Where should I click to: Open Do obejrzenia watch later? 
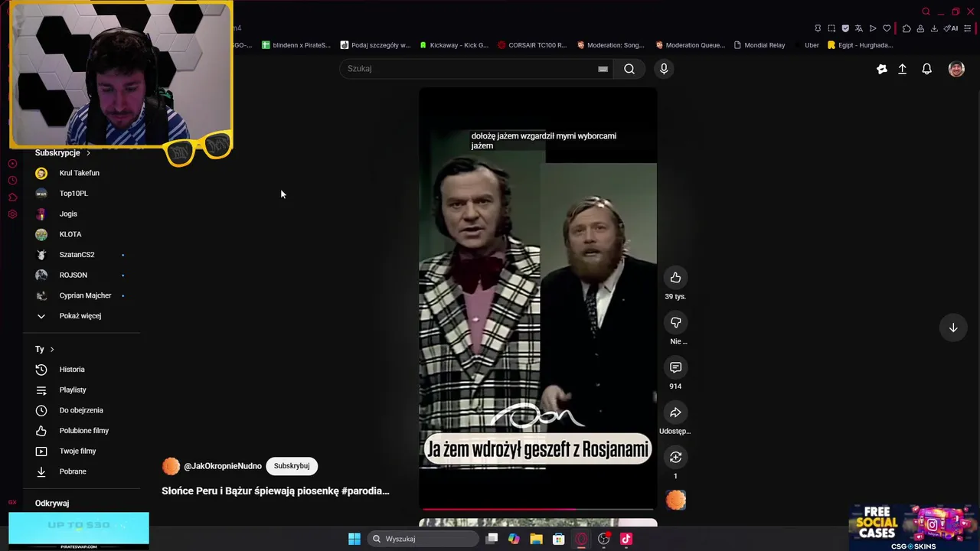(x=80, y=410)
